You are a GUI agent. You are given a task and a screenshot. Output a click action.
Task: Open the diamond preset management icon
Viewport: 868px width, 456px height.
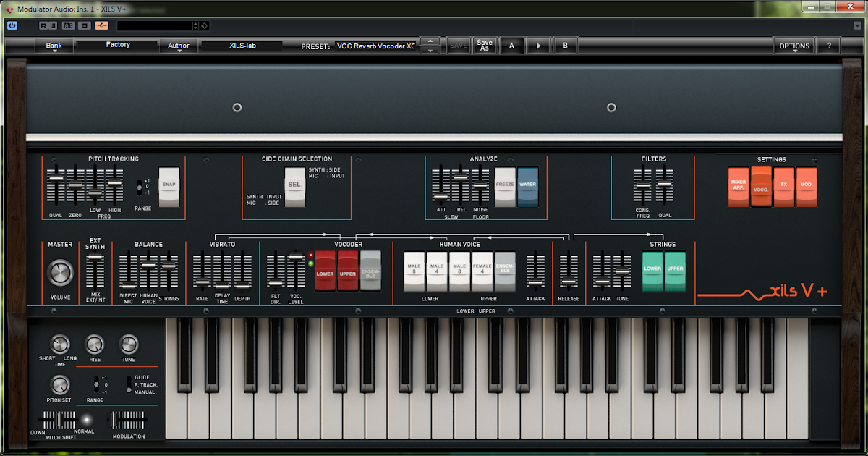pyautogui.click(x=205, y=25)
